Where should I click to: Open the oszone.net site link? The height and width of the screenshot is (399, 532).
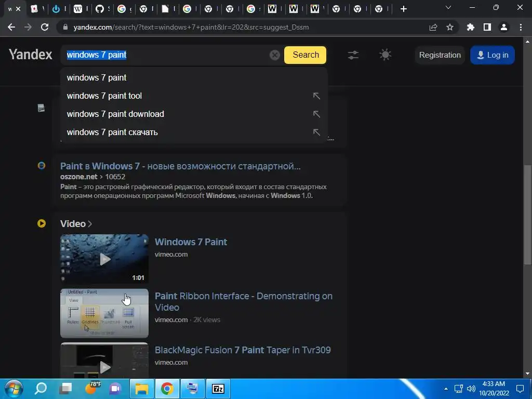[x=79, y=177]
